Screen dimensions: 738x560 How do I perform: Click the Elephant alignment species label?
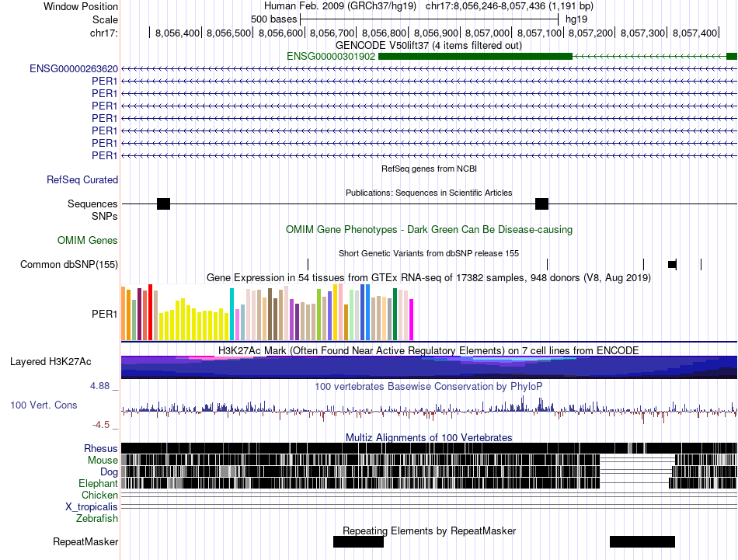99,483
